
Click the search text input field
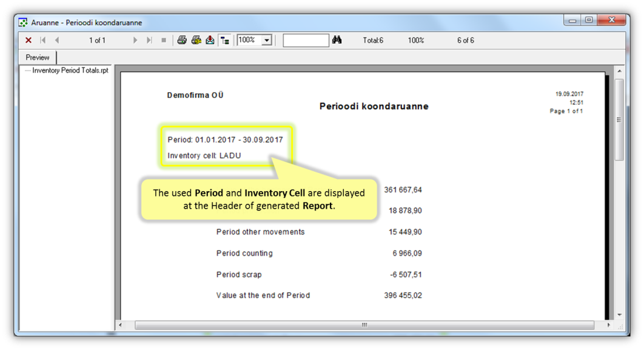click(306, 41)
